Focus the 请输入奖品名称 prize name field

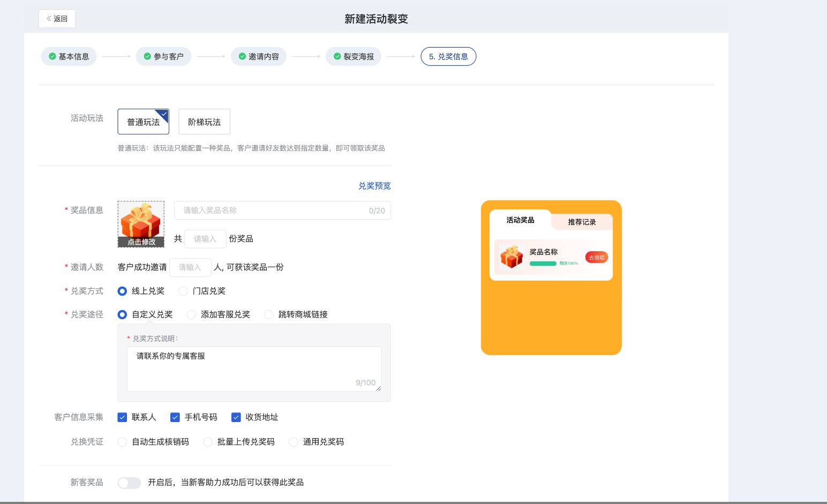tap(282, 210)
